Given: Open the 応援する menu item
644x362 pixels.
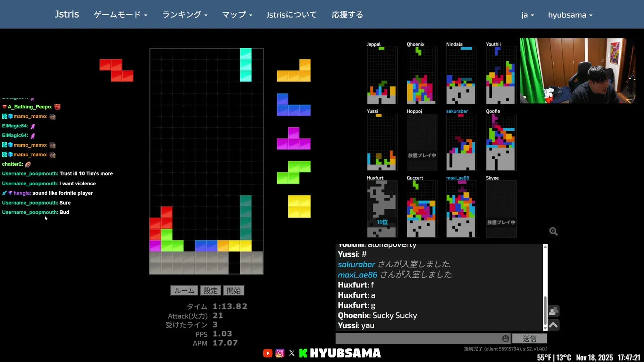Looking at the screenshot, I should (347, 15).
